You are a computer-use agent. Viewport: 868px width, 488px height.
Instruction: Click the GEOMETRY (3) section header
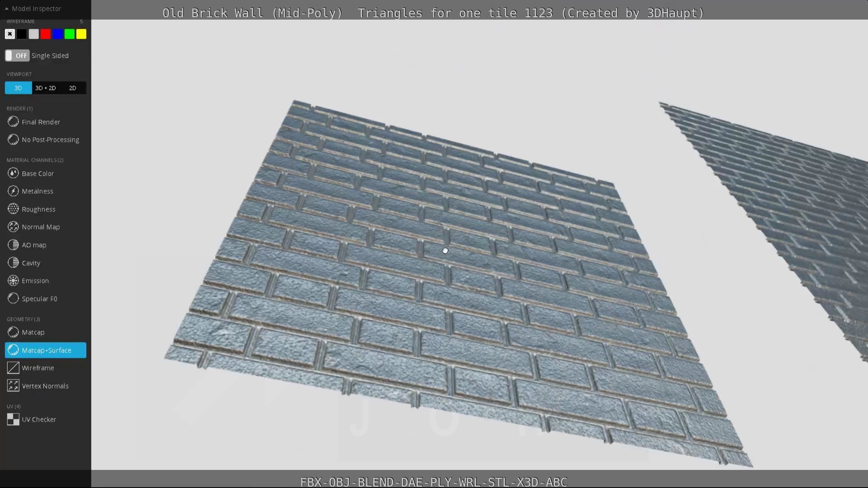pos(23,319)
